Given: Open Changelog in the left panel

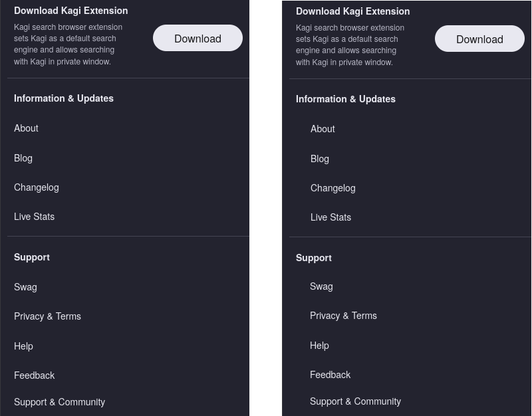Looking at the screenshot, I should click(37, 187).
